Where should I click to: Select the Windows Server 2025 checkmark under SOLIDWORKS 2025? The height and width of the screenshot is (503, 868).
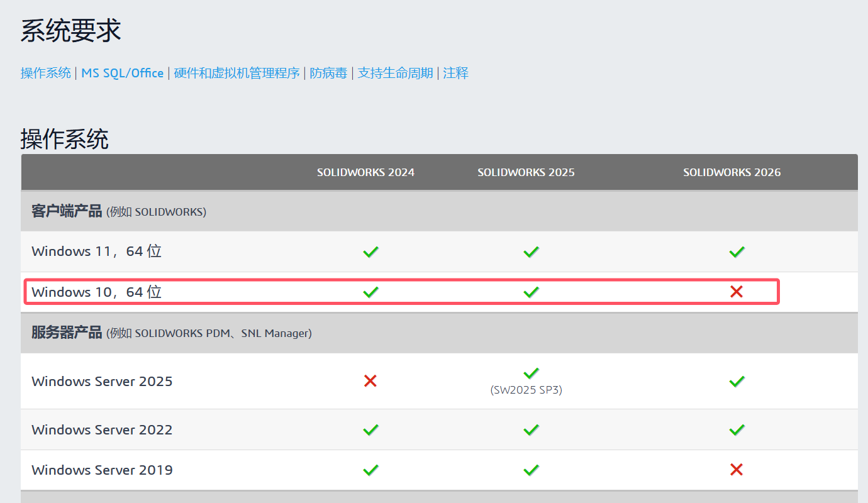click(x=531, y=373)
